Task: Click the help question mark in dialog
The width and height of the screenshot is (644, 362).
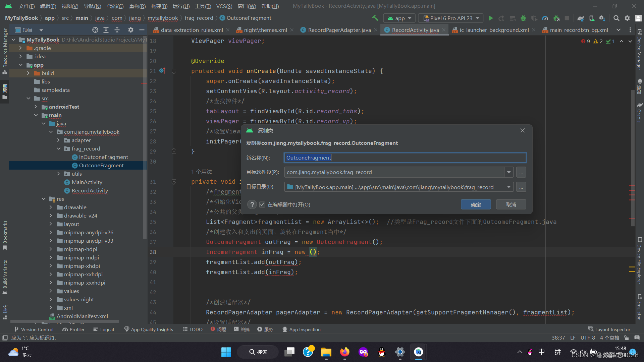Action: [x=252, y=204]
